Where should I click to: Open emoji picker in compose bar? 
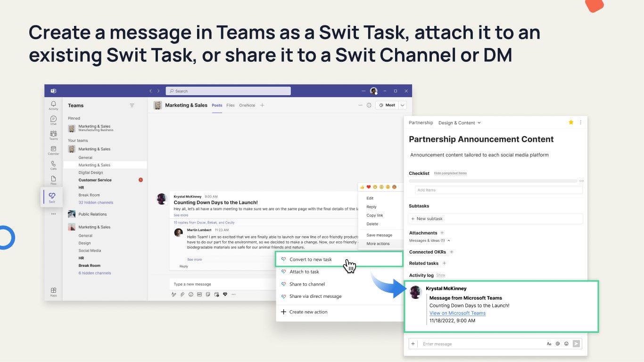click(191, 294)
